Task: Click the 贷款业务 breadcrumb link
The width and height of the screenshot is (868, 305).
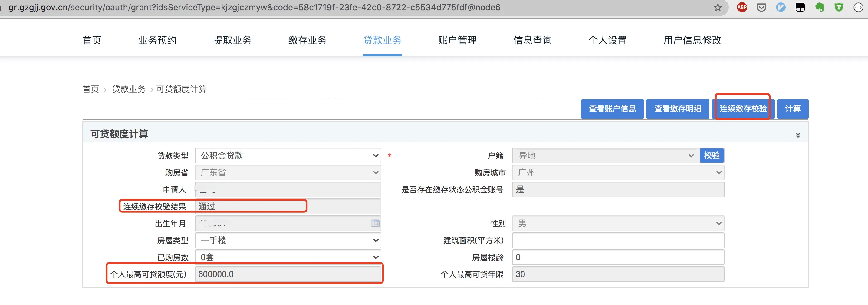Action: [129, 89]
